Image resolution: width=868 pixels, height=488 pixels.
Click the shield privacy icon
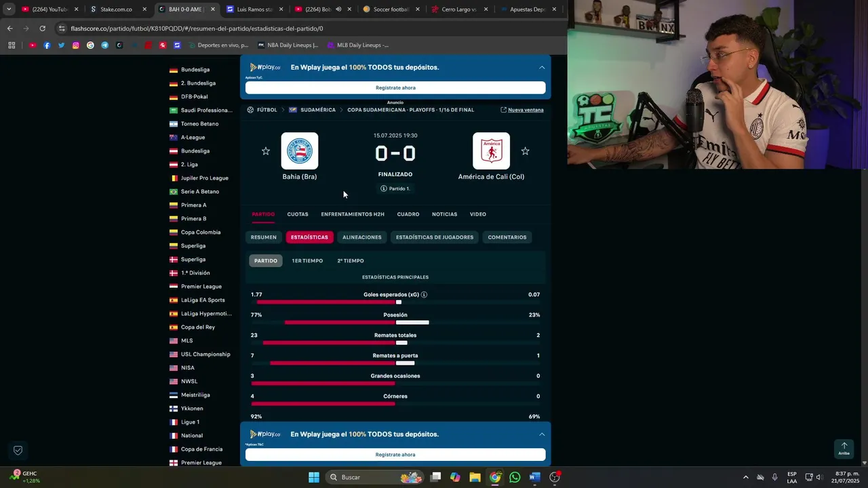18,450
